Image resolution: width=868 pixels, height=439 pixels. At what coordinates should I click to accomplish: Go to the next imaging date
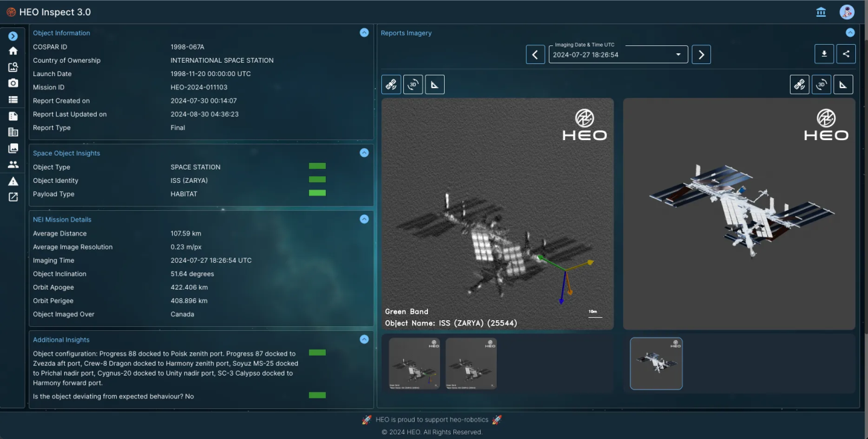coord(700,55)
